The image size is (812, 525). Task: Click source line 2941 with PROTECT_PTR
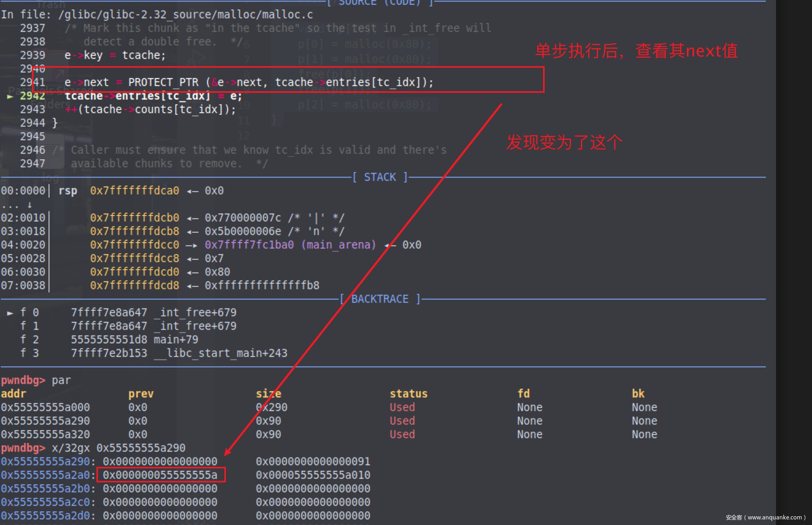click(x=249, y=82)
